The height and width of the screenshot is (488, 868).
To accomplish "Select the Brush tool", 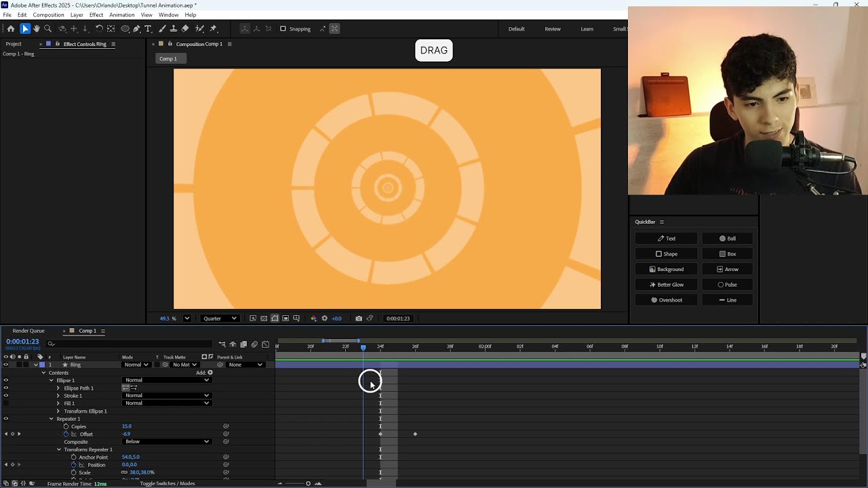I will point(163,28).
